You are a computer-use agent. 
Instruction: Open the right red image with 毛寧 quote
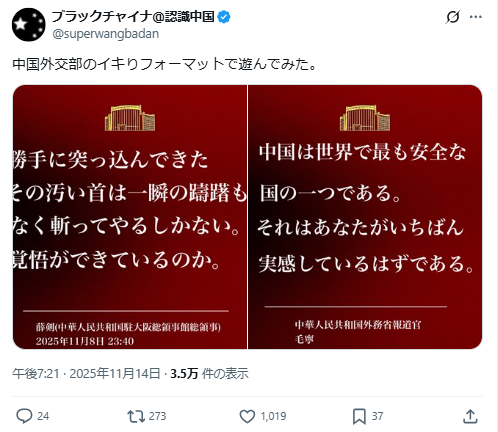(x=365, y=217)
